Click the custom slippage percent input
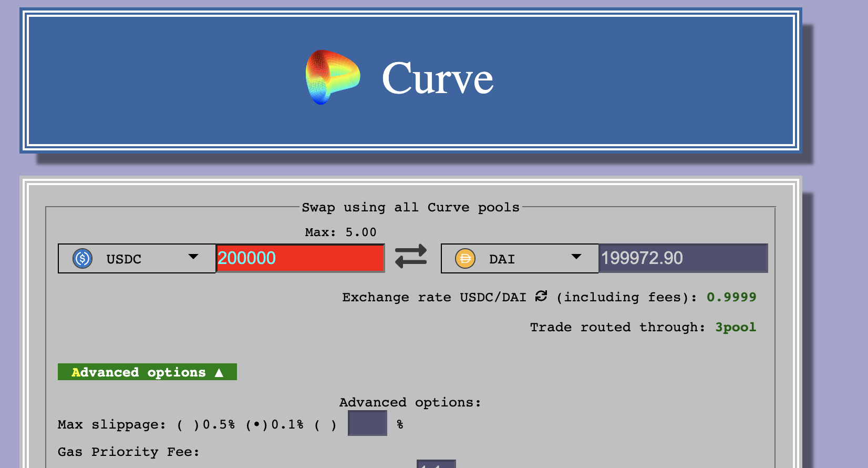 [367, 423]
